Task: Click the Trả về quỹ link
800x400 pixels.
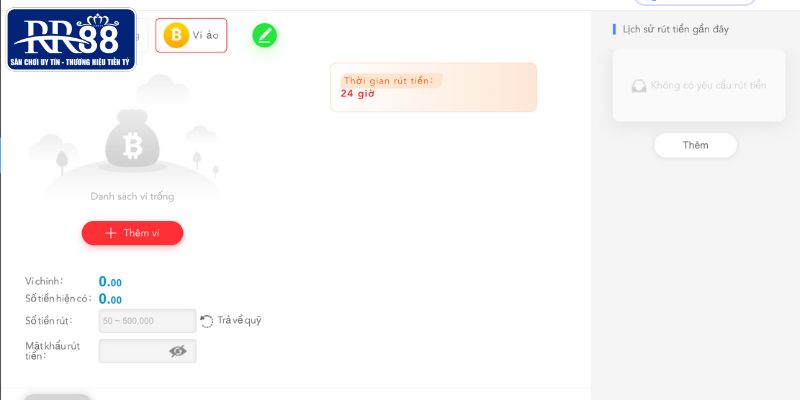Action: [x=239, y=320]
